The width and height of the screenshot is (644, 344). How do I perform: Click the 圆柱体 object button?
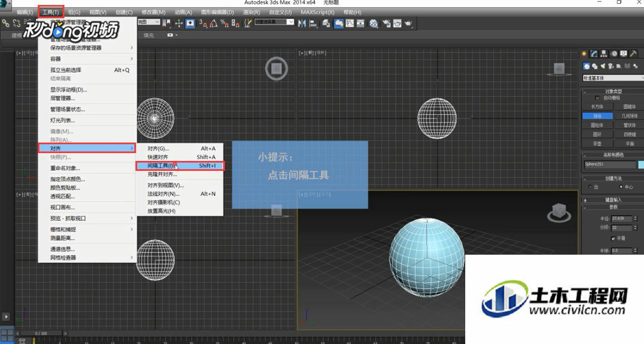pos(597,125)
